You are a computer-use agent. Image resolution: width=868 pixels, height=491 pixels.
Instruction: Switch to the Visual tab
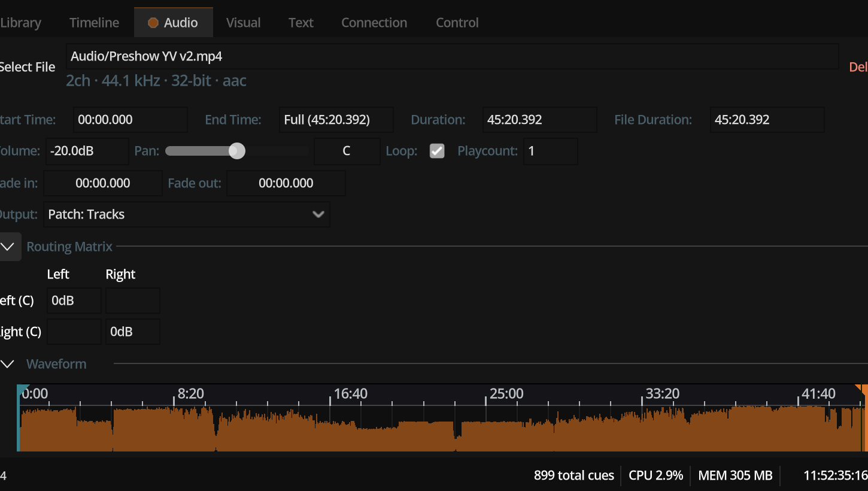[x=243, y=23]
